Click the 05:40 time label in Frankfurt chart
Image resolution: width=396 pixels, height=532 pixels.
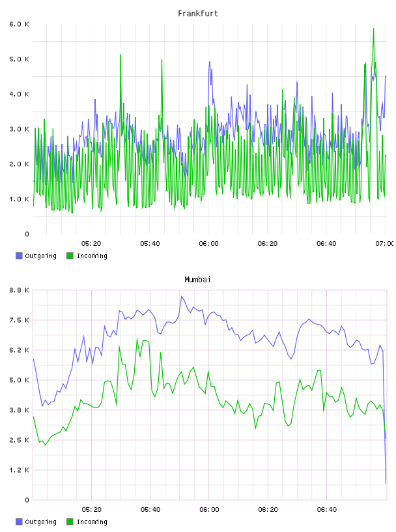click(150, 243)
